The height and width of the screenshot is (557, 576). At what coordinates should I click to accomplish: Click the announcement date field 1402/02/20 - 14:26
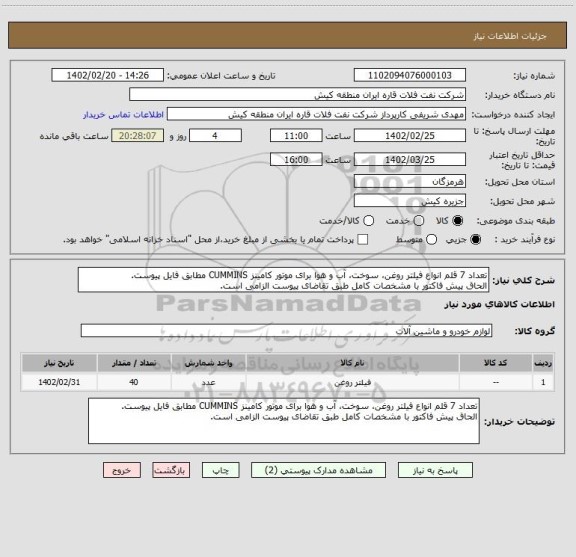coord(108,75)
